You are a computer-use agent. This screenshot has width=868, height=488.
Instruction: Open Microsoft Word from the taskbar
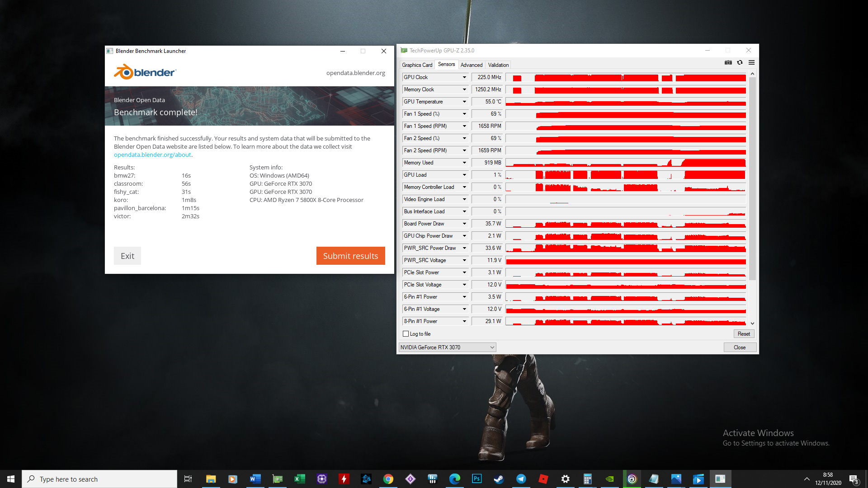pyautogui.click(x=255, y=479)
